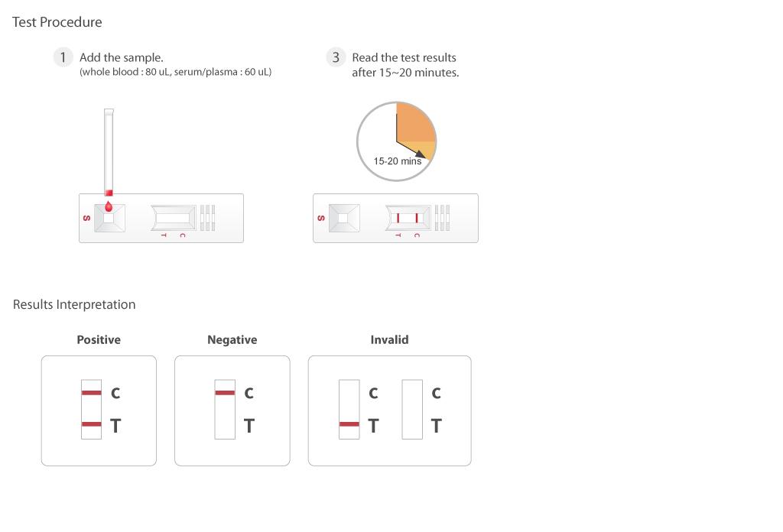
Task: Click the 'Add the sample.' text
Action: pos(122,57)
